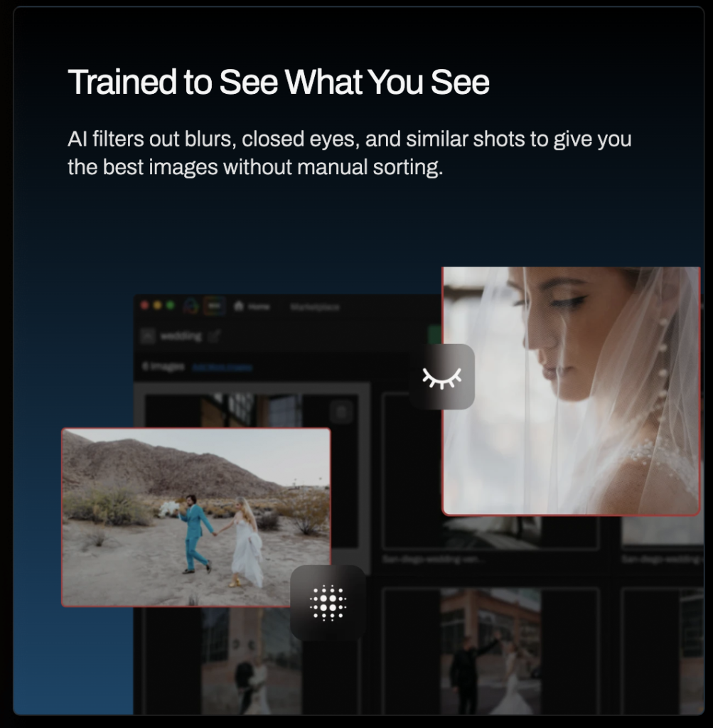Click the green maximize window button
Viewport: 713px width, 728px height.
pos(171,306)
